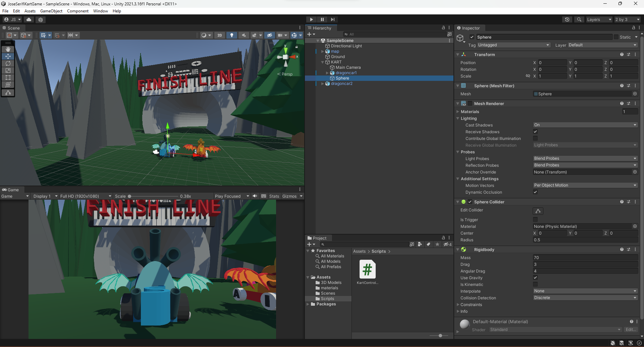644x347 pixels.
Task: Click the Stats button in Game view
Action: point(274,196)
